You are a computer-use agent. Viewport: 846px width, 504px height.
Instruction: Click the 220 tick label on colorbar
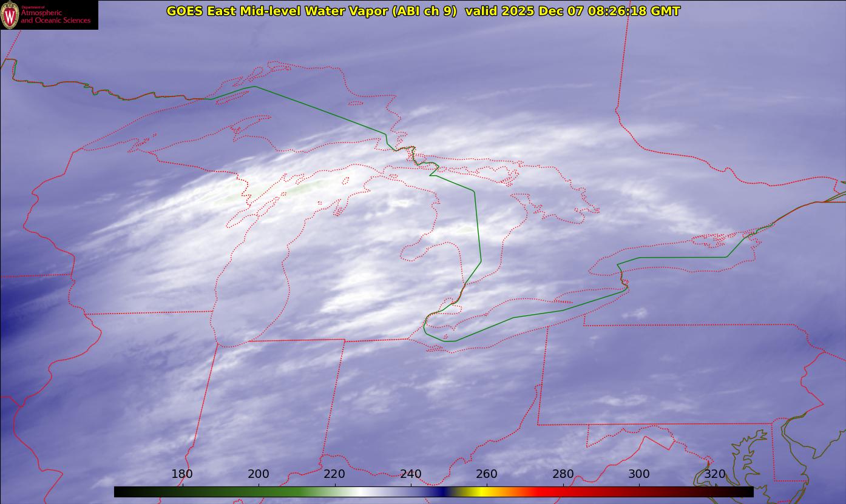334,474
